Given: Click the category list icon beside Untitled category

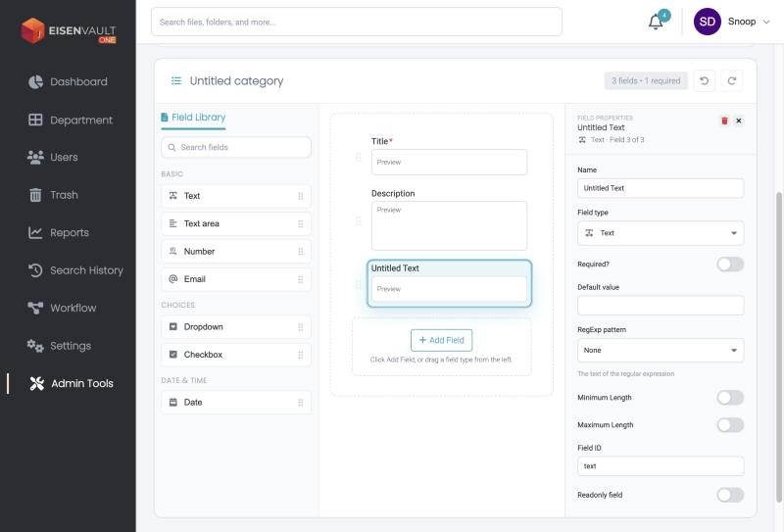Looking at the screenshot, I should pyautogui.click(x=176, y=81).
